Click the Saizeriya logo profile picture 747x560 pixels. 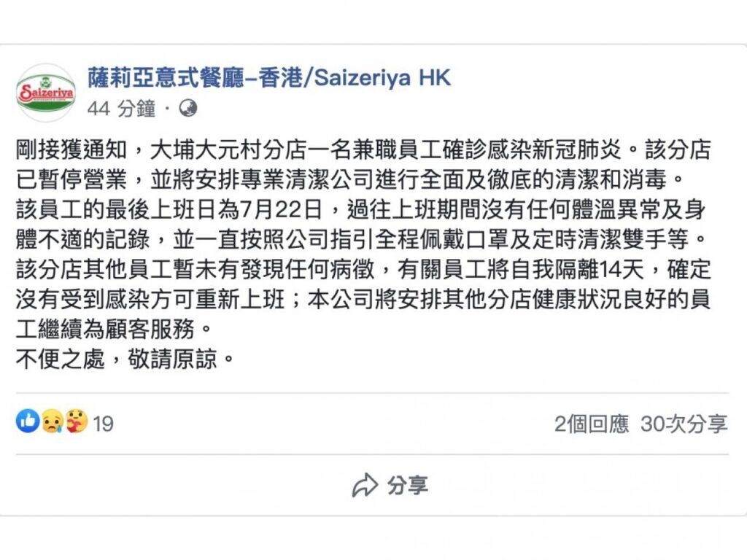pos(46,93)
